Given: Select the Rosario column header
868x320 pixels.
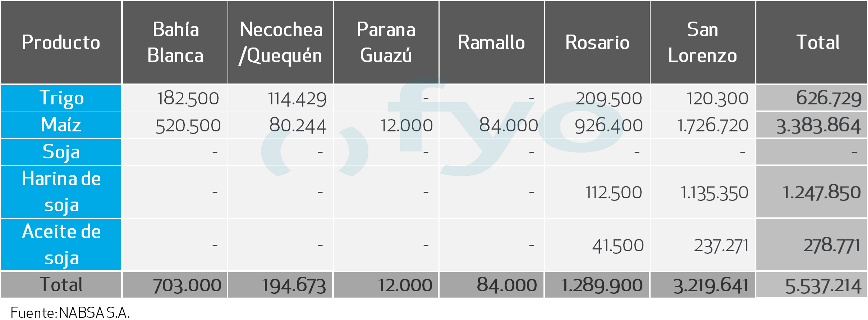Looking at the screenshot, I should [x=597, y=42].
